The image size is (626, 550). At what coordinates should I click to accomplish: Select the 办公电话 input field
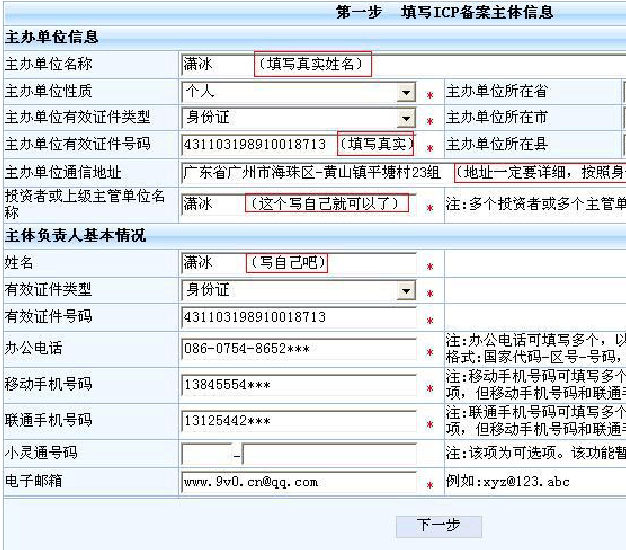click(298, 350)
